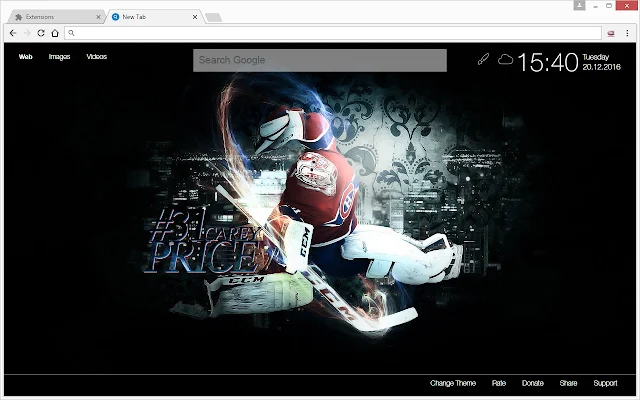This screenshot has height=400, width=640.
Task: Open the red extension icon in the toolbar
Action: [611, 33]
